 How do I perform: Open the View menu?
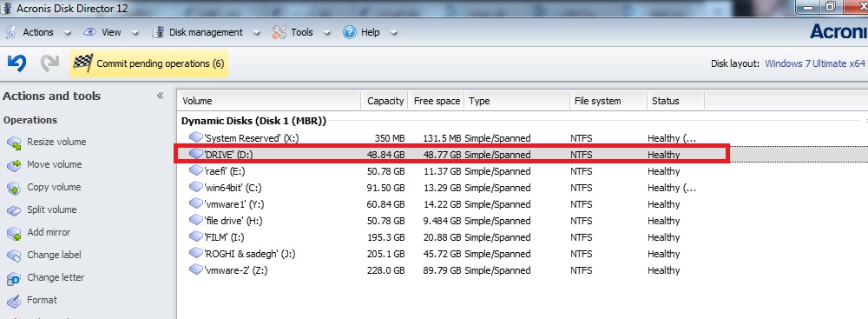tap(111, 32)
